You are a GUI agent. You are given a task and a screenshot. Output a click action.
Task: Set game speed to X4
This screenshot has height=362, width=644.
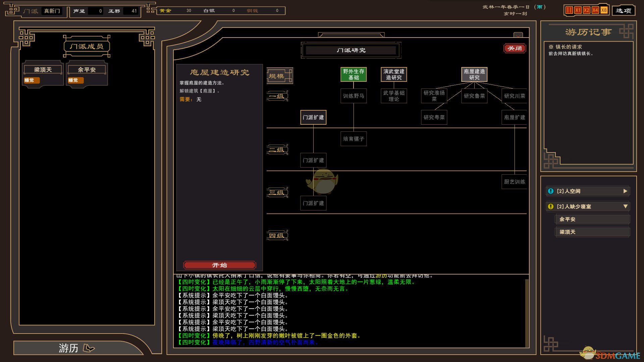(595, 10)
